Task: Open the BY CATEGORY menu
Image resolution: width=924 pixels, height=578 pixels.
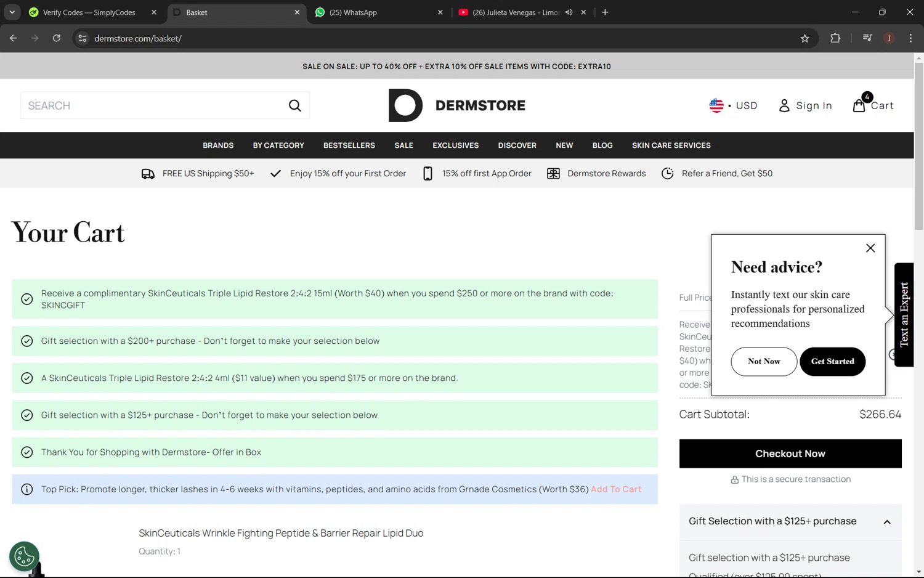Action: pyautogui.click(x=278, y=145)
